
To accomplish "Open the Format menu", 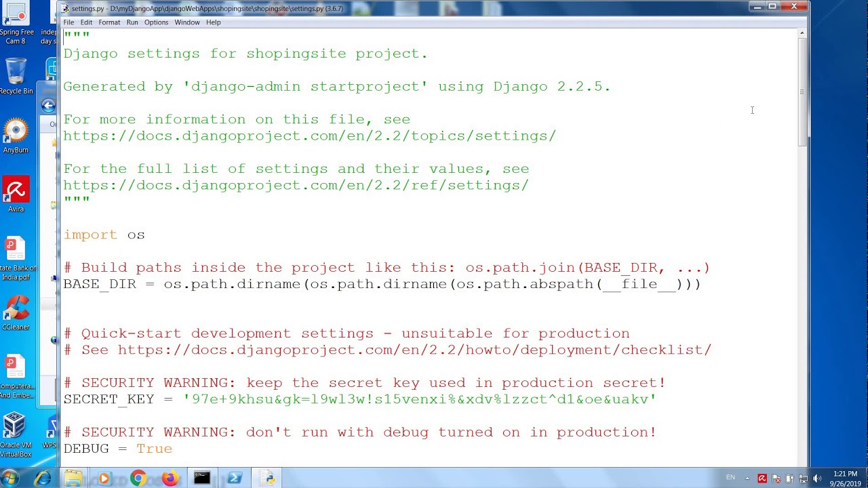I will tap(109, 22).
